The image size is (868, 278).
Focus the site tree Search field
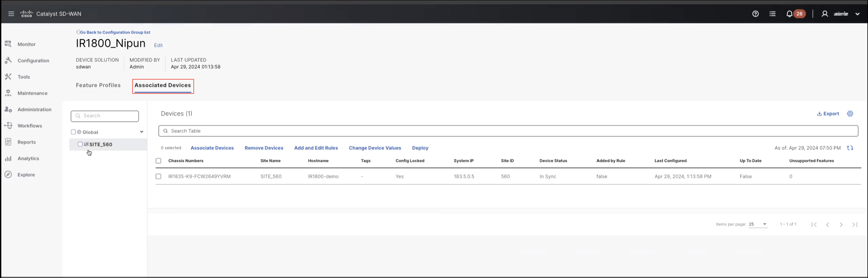(105, 116)
